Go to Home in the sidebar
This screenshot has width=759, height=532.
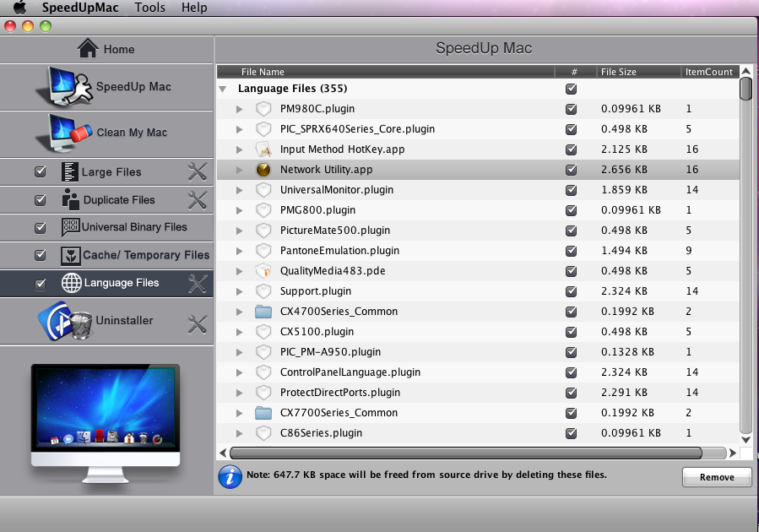(106, 49)
